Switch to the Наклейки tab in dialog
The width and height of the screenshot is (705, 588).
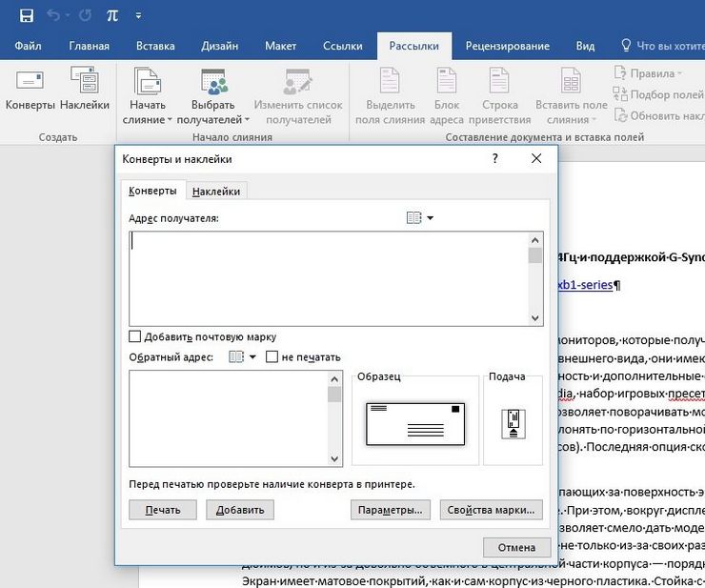[x=216, y=192]
